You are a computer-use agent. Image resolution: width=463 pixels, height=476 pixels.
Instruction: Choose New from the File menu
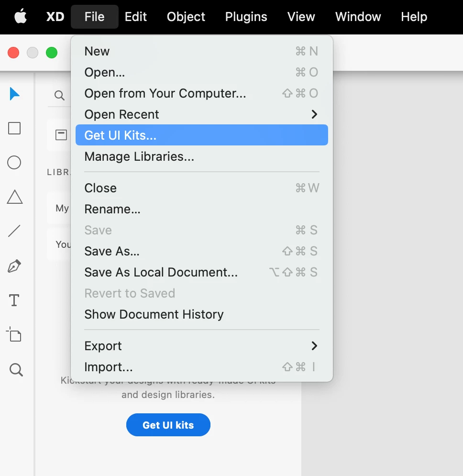point(201,51)
